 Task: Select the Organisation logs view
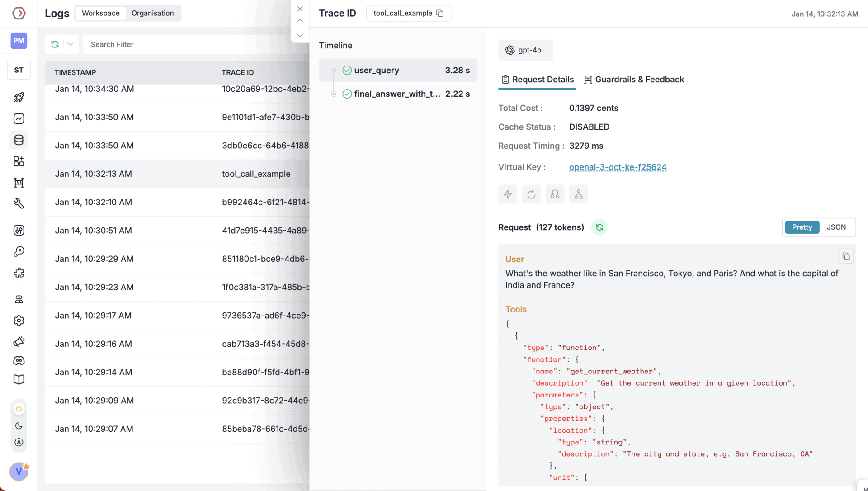pyautogui.click(x=153, y=13)
